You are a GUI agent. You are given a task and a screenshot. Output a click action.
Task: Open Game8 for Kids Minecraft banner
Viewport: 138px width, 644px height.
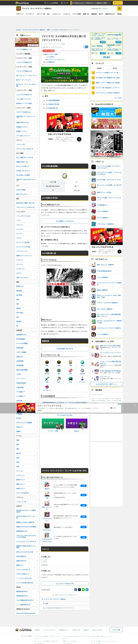pyautogui.click(x=65, y=74)
